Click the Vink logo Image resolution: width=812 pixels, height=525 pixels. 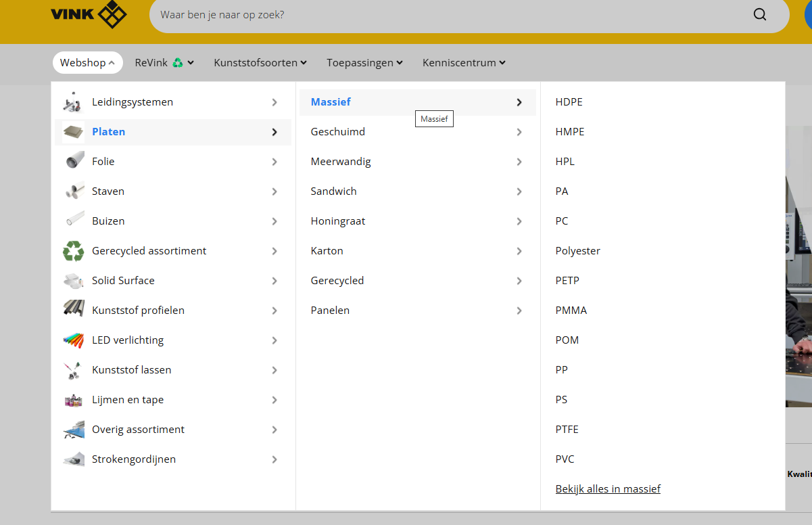(89, 14)
